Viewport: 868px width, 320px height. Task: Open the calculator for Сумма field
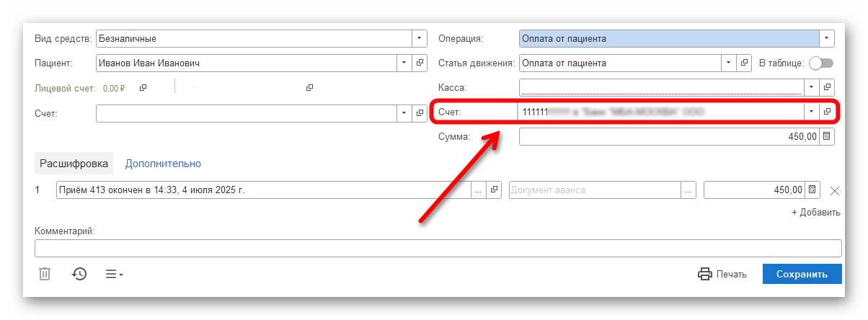point(827,136)
